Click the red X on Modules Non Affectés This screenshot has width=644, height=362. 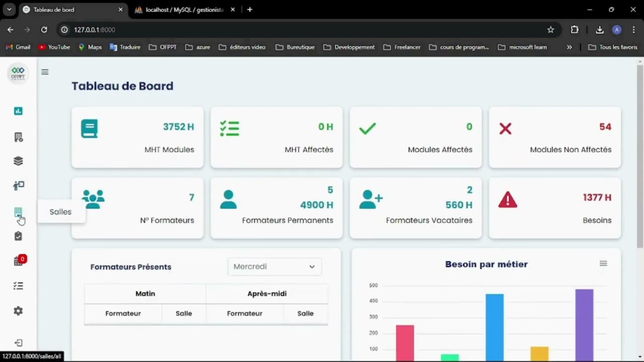pos(505,129)
